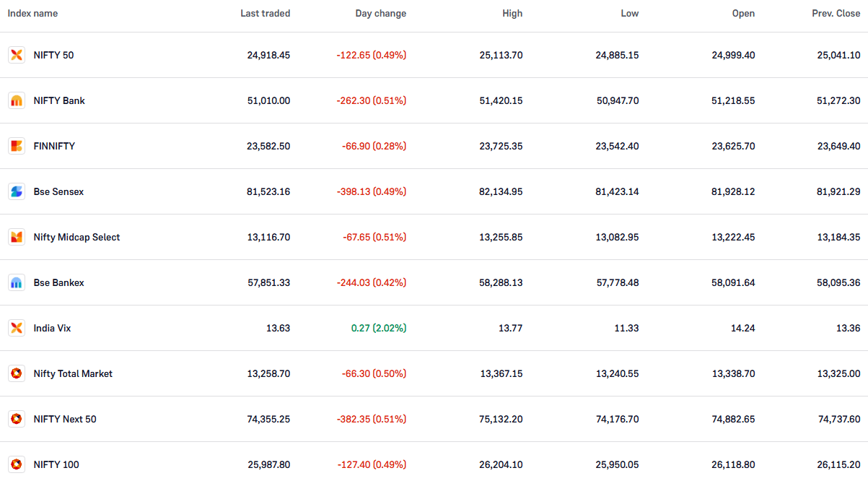The image size is (868, 481).
Task: Open the NIFTY Next 50 link
Action: tap(65, 419)
